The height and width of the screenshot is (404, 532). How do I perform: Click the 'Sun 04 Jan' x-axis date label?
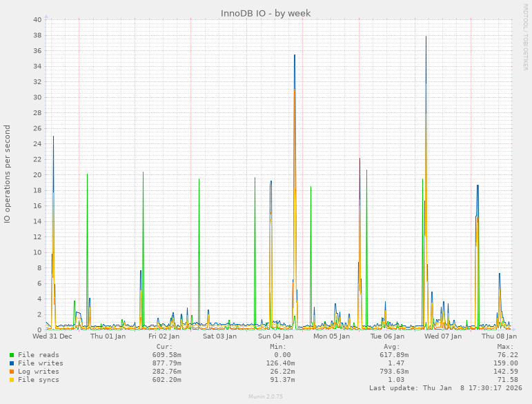pos(275,336)
